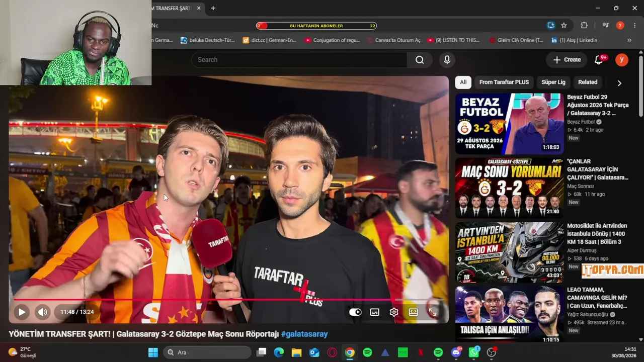Viewport: 644px width, 362px height.
Task: Select the Related filter chip
Action: click(x=588, y=82)
